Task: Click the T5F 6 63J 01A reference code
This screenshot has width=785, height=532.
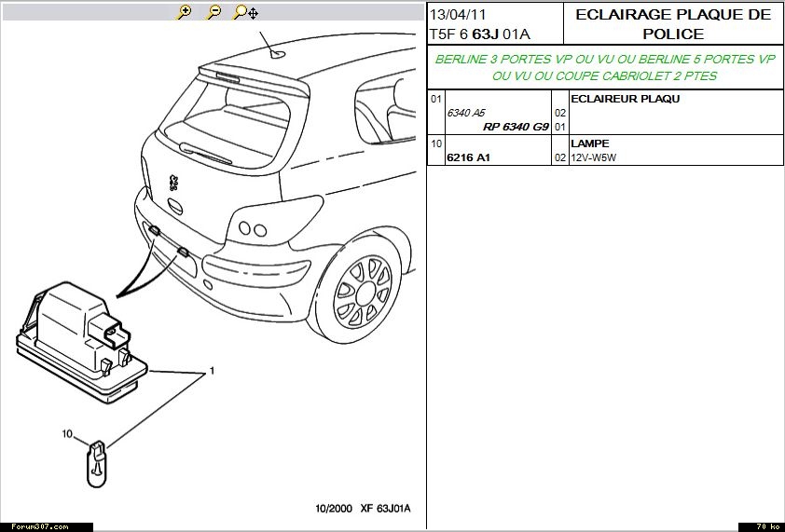Action: [x=479, y=34]
